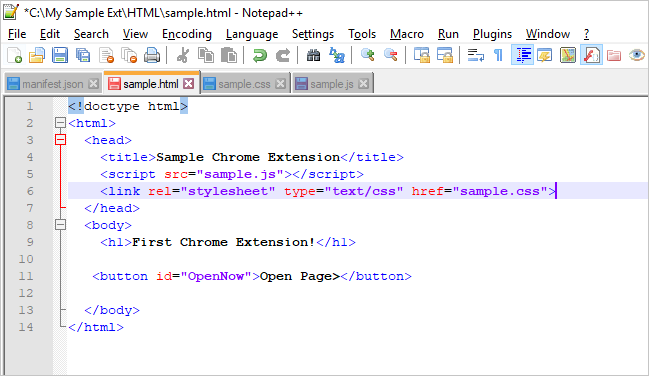Open the Search menu

tap(91, 34)
